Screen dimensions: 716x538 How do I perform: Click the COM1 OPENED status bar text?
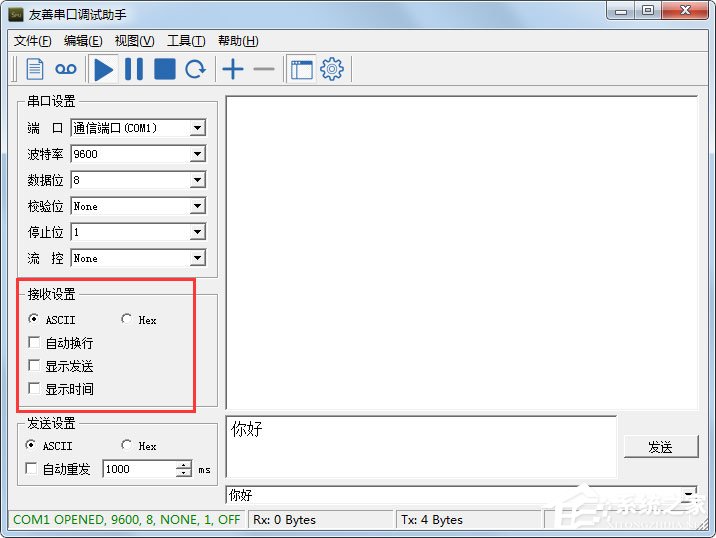click(x=126, y=520)
